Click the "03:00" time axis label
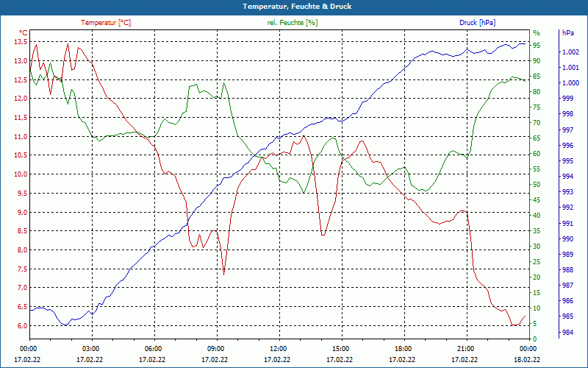This screenshot has width=588, height=368. [x=90, y=348]
